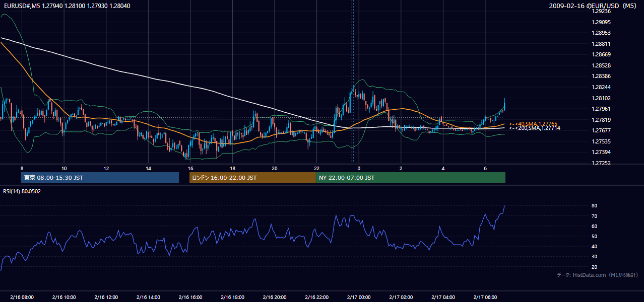Click the 2/16 18:00 bottom time label

pos(232,297)
